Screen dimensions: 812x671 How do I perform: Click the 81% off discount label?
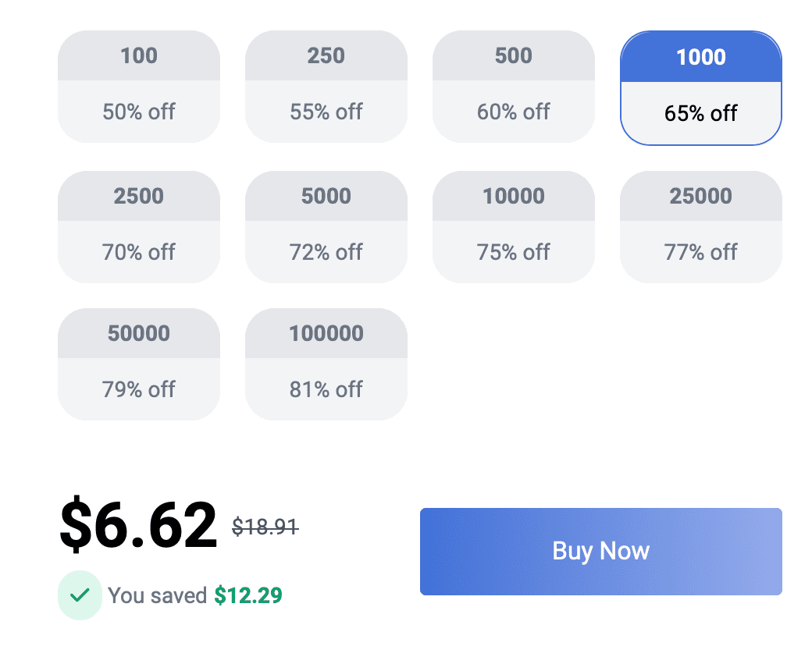tap(326, 389)
